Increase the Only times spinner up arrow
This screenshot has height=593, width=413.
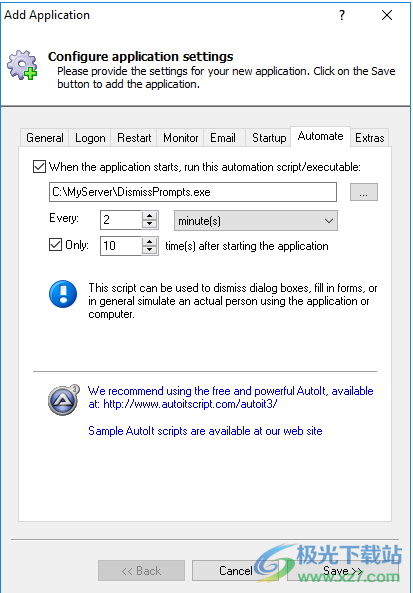tap(149, 241)
